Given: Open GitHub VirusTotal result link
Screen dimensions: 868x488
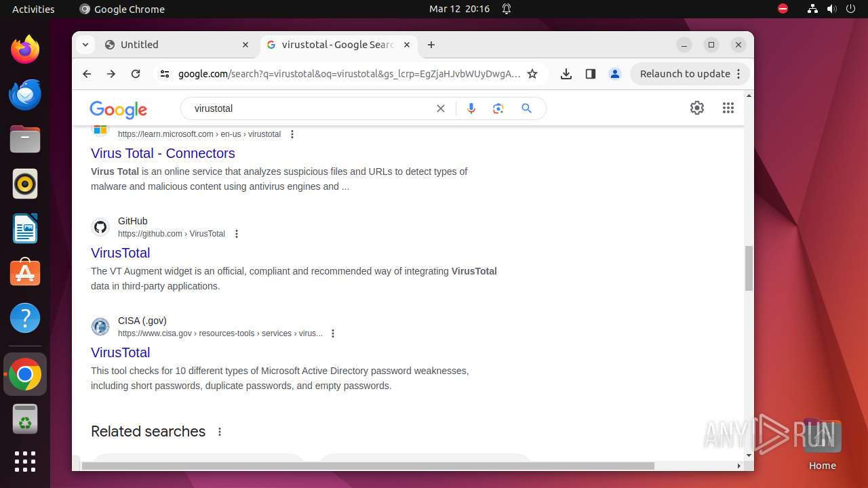Looking at the screenshot, I should [x=120, y=253].
